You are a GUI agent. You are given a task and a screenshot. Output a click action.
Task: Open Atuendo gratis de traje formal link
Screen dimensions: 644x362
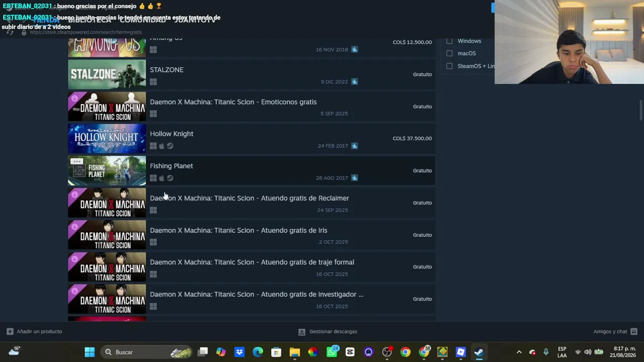click(252, 262)
